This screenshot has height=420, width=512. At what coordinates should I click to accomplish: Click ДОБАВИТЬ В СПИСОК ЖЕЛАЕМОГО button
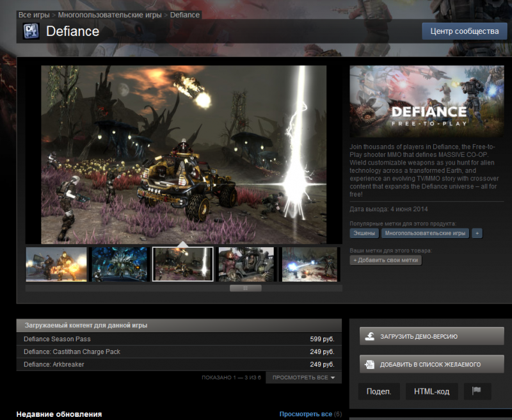(x=431, y=364)
